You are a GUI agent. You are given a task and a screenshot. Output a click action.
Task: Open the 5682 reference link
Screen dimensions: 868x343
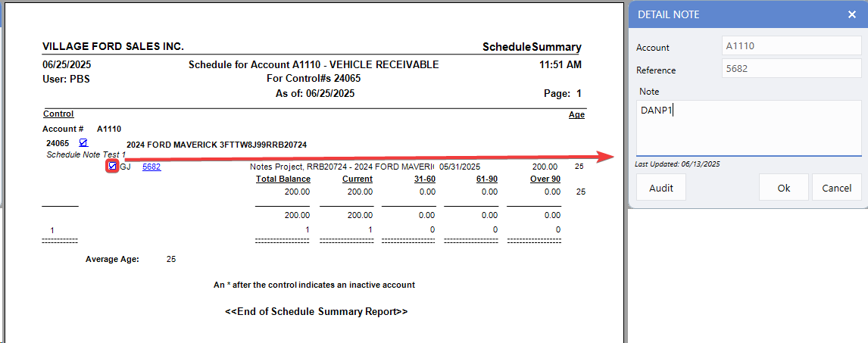151,167
